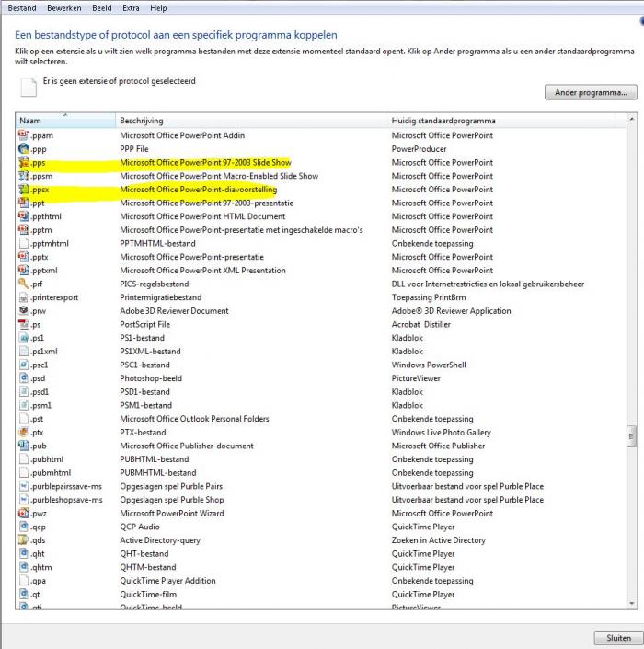
Task: Click the .ptx Photo Gallery icon
Action: tap(24, 432)
